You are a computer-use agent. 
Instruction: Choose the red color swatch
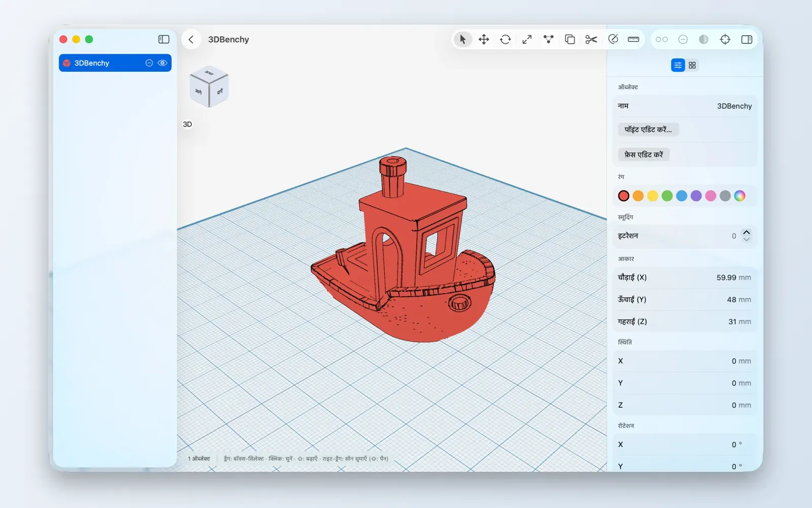tap(624, 196)
